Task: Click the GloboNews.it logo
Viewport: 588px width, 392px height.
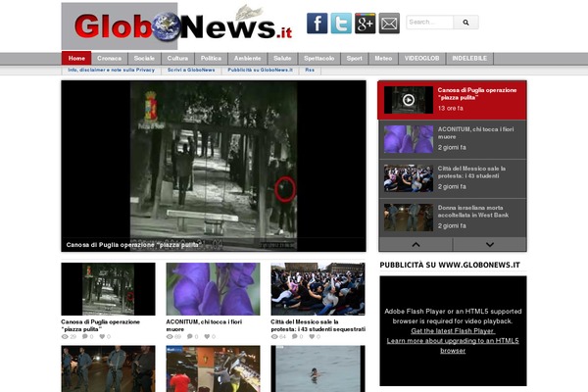Action: (x=176, y=26)
